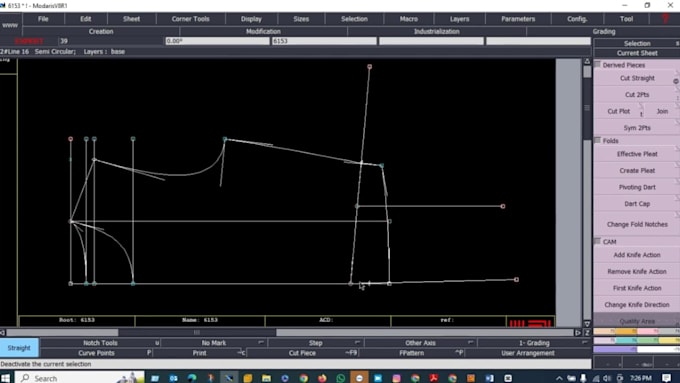680x383 pixels.
Task: Toggle the FPattern display
Action: point(412,353)
